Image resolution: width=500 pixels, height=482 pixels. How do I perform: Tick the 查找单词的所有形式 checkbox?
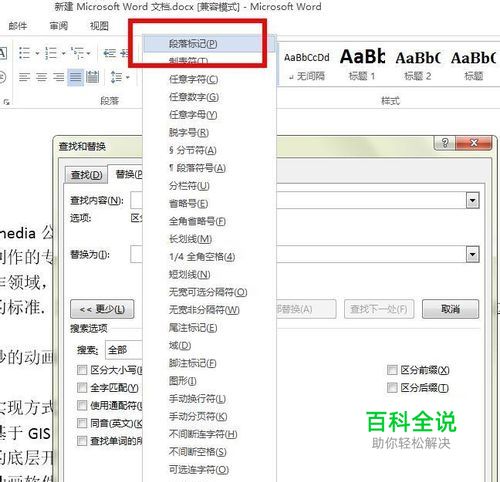click(82, 441)
